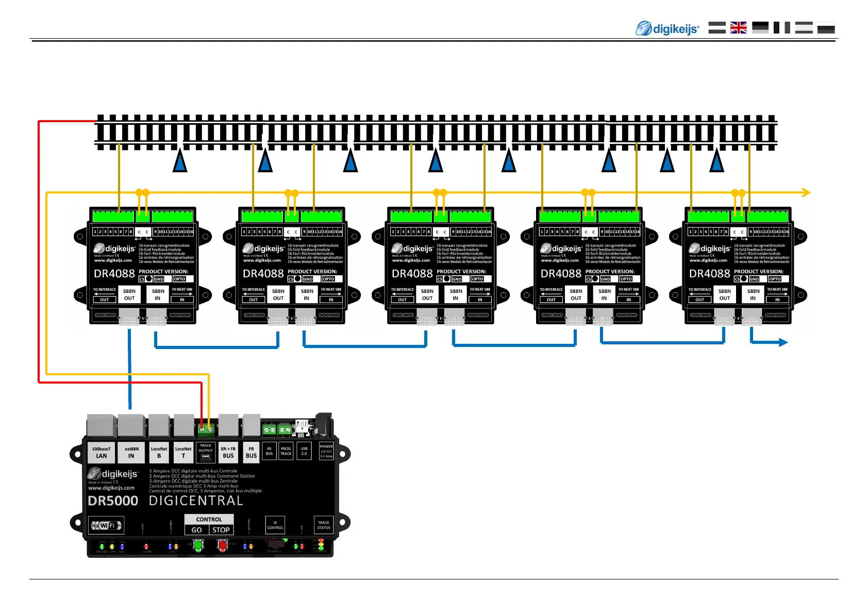Click the LocoNet B port label

(x=159, y=452)
